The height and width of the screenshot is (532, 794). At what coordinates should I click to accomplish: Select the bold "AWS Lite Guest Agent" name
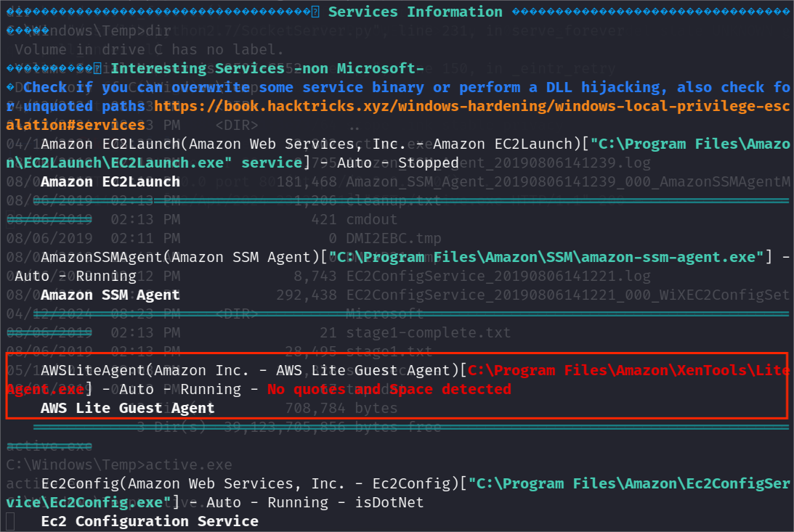tap(128, 408)
